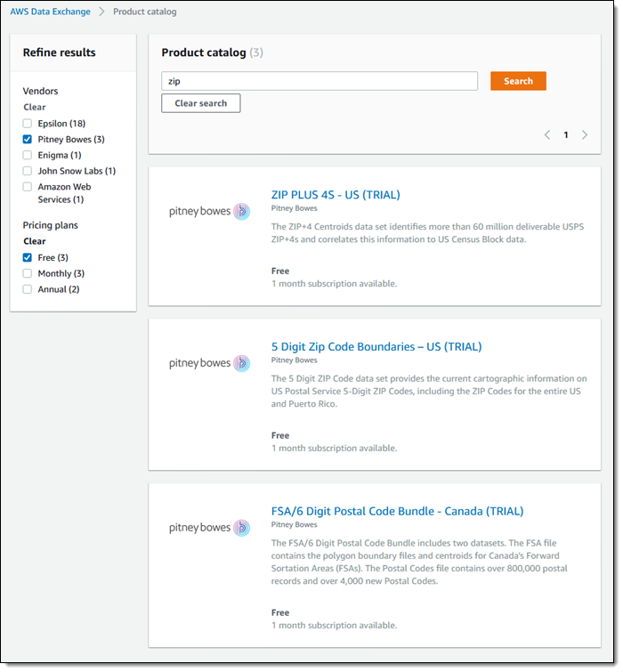Click Pitney Bowes logo for FSA/6 Digit listing
Screen dimensions: 623x672
coord(209,528)
